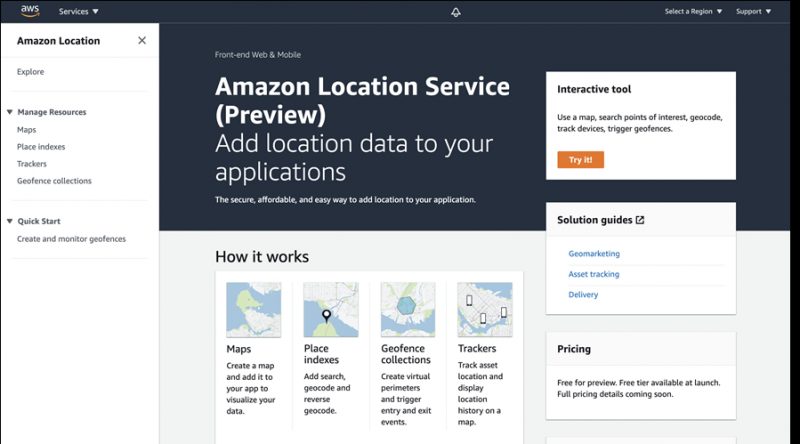Click the Trackers devices map image

[x=485, y=310]
